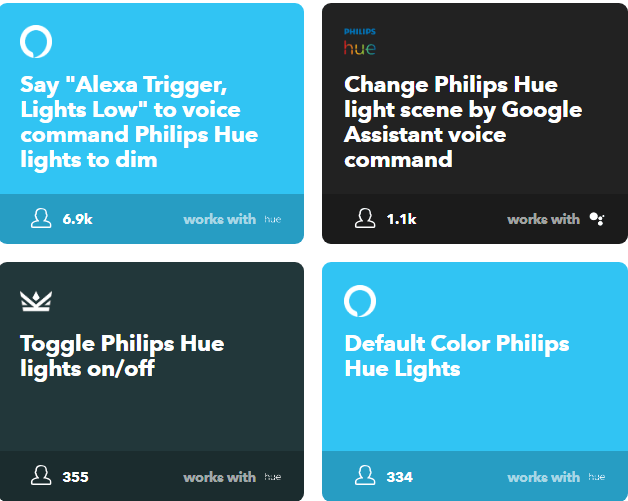This screenshot has height=501, width=628.
Task: Click "works with" text on the 355 card
Action: click(219, 477)
